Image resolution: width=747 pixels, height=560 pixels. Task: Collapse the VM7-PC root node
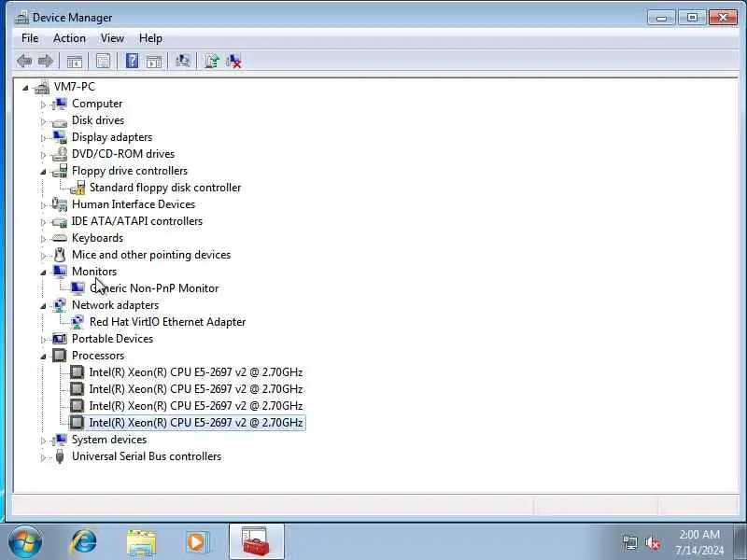[x=25, y=88]
